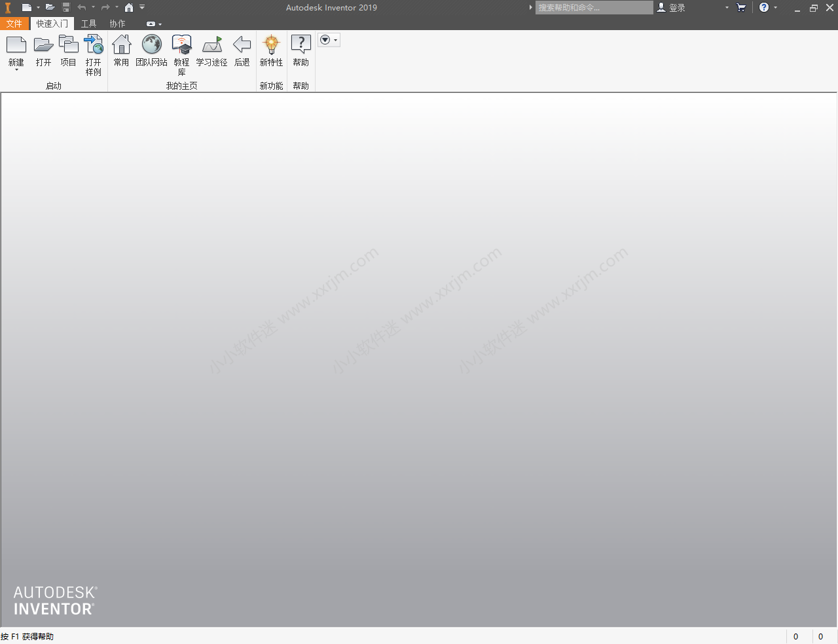Click the 学习途径 learning path icon
The width and height of the screenshot is (838, 644).
tap(211, 45)
